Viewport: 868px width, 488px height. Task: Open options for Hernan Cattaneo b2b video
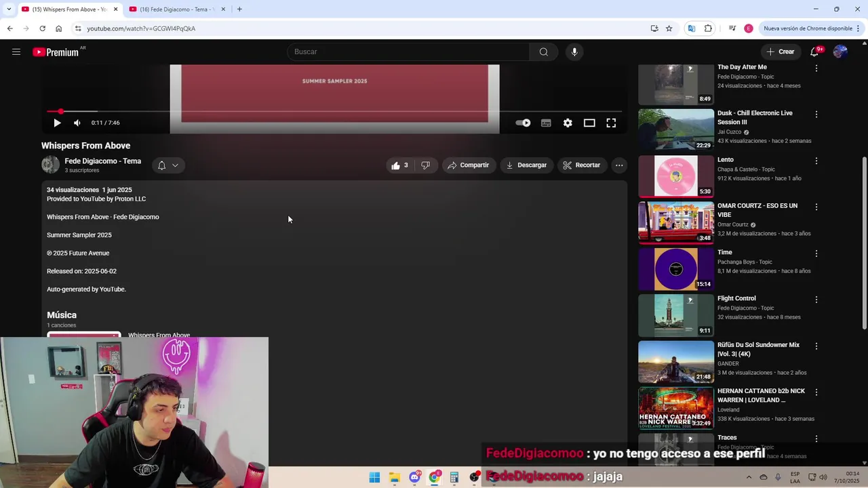816,392
